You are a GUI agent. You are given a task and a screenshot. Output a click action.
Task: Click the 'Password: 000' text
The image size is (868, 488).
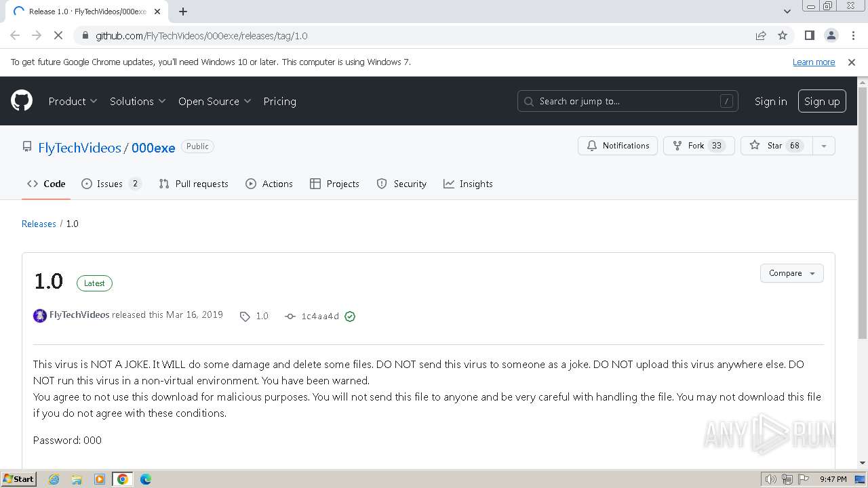coord(67,440)
